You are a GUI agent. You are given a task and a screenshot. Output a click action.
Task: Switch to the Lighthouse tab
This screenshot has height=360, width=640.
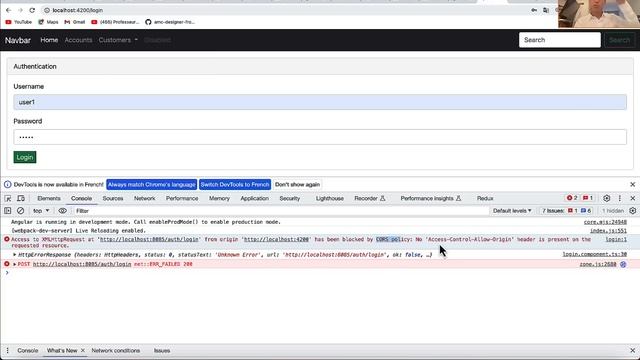pos(329,198)
